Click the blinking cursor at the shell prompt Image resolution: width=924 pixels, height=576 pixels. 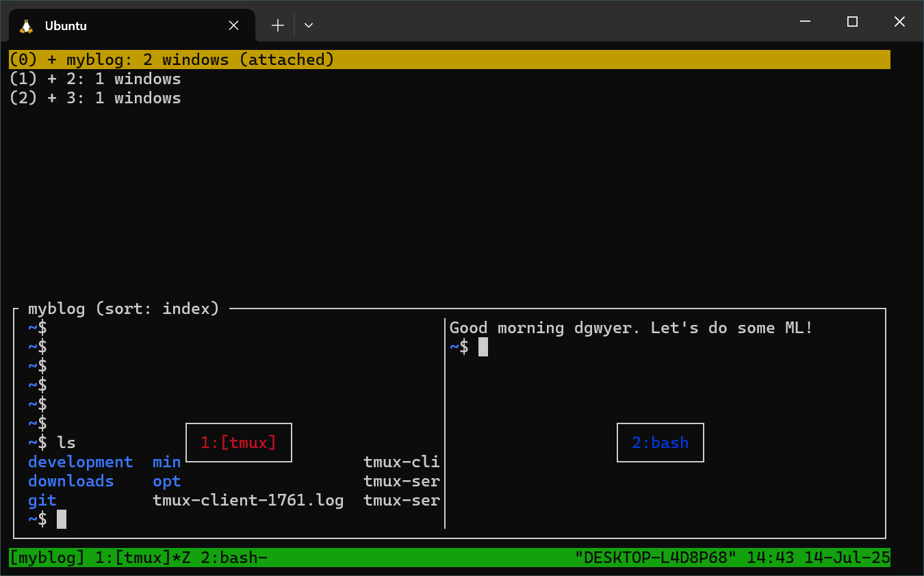point(60,519)
